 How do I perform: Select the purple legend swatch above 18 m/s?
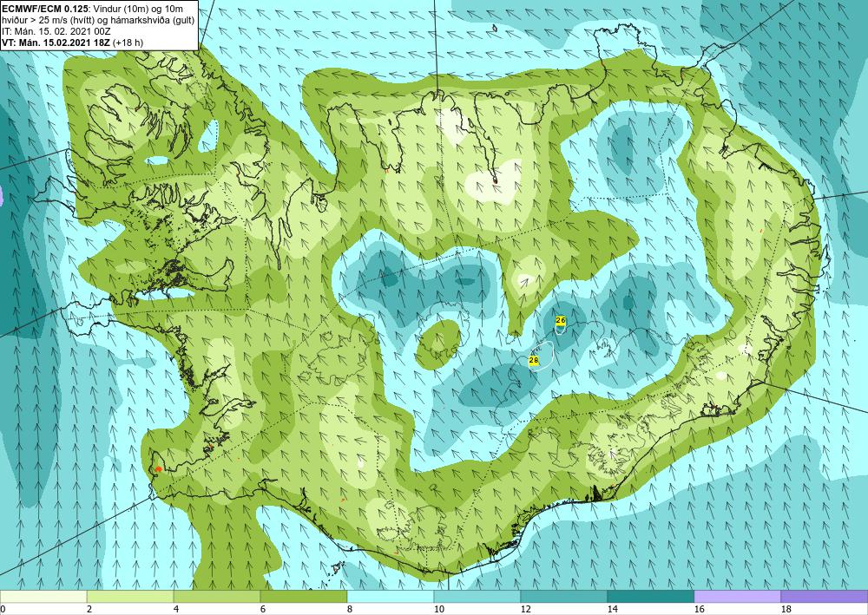[825, 596]
